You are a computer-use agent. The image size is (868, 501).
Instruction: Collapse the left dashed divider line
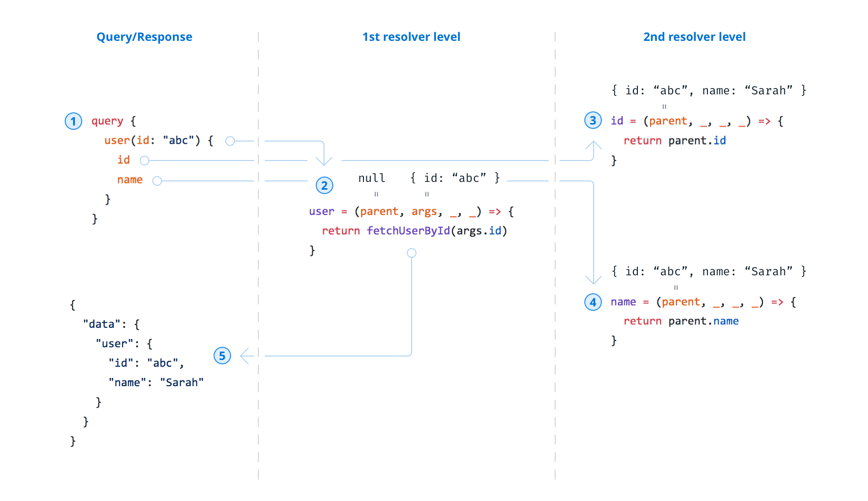(258, 253)
